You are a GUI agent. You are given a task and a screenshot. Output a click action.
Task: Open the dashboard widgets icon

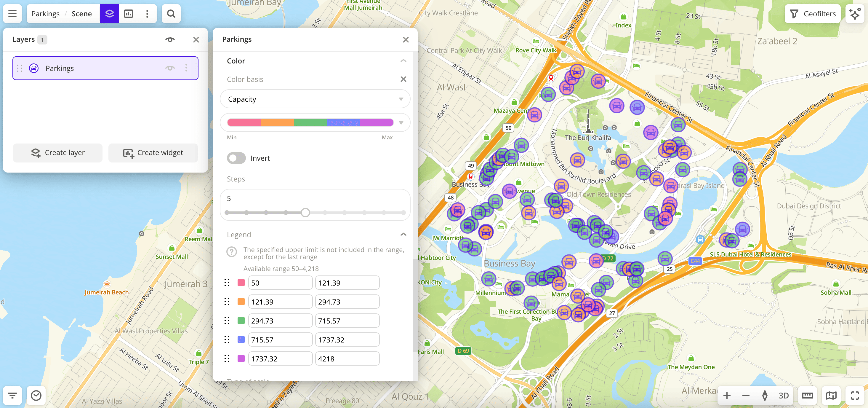click(x=129, y=14)
